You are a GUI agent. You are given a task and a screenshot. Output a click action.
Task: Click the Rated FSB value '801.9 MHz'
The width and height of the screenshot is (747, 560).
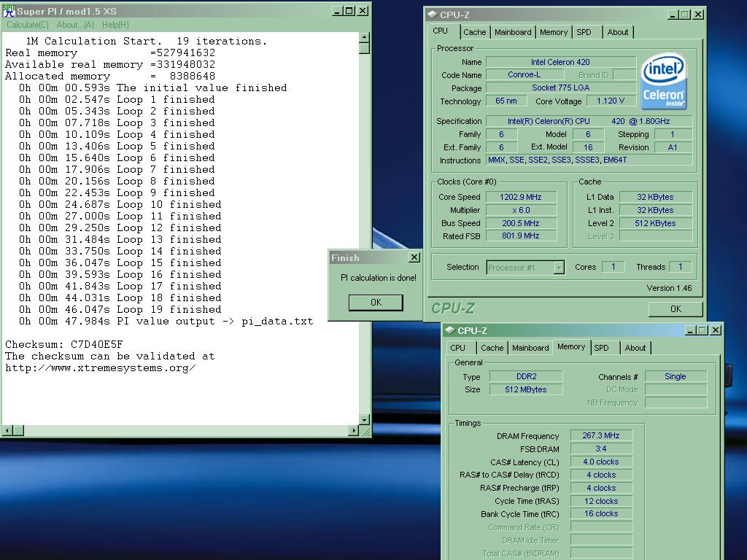point(521,236)
